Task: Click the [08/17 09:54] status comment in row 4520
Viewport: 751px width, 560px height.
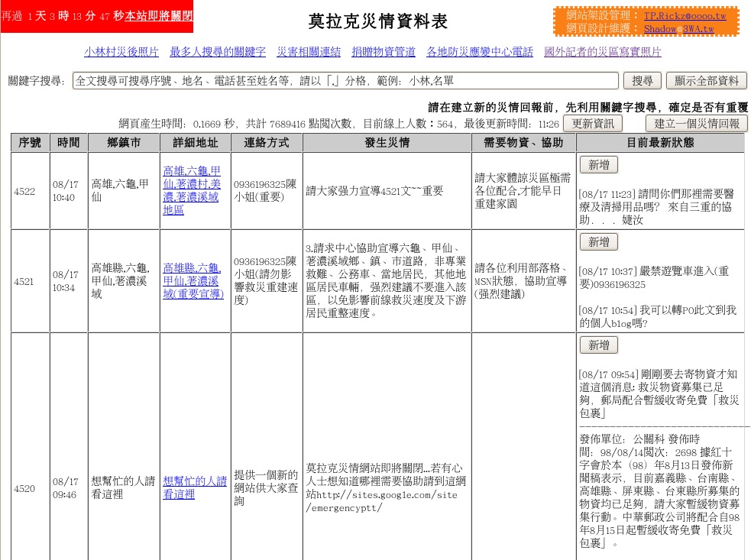Action: [x=659, y=393]
